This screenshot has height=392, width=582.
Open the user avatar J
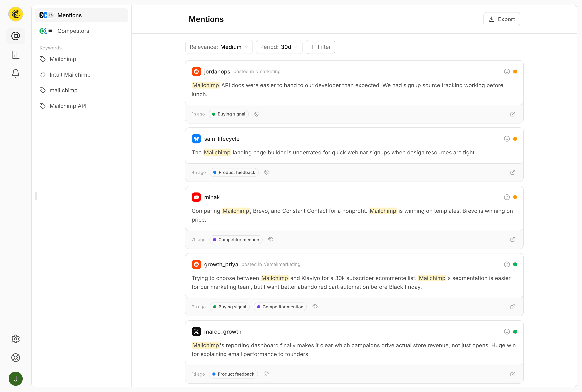(x=15, y=379)
